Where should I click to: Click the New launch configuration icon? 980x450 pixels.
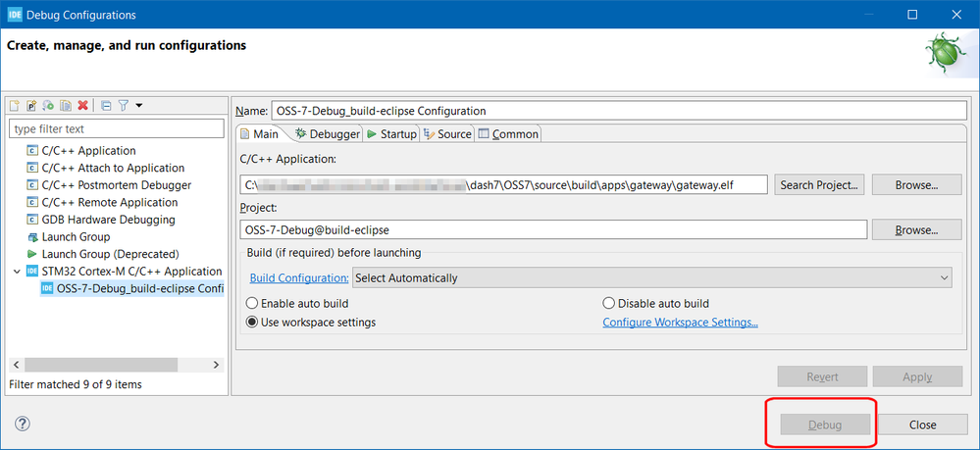[15, 106]
